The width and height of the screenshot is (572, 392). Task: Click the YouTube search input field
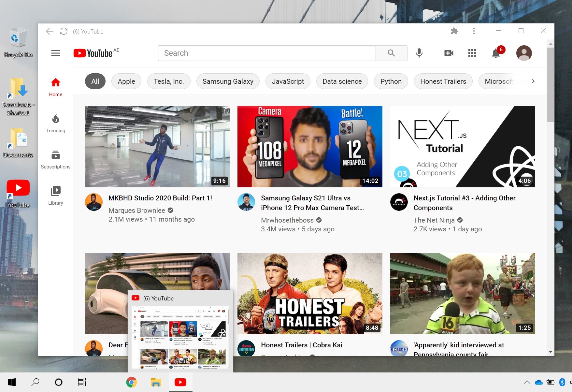tap(266, 53)
